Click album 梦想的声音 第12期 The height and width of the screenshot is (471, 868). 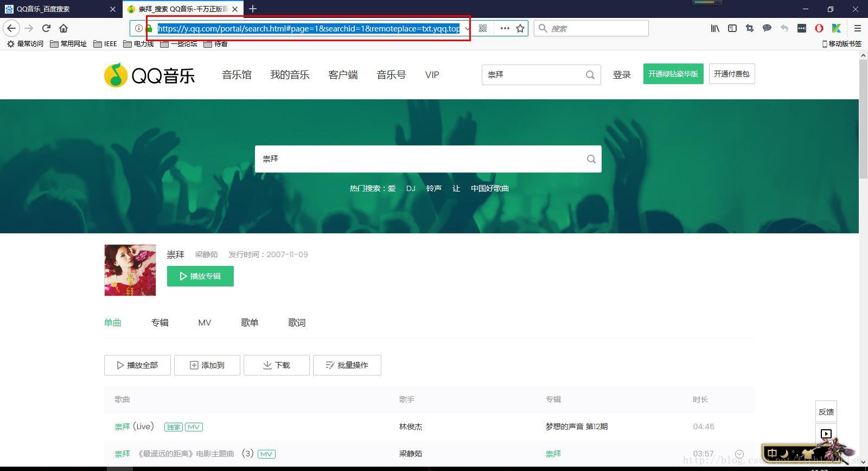pos(577,427)
